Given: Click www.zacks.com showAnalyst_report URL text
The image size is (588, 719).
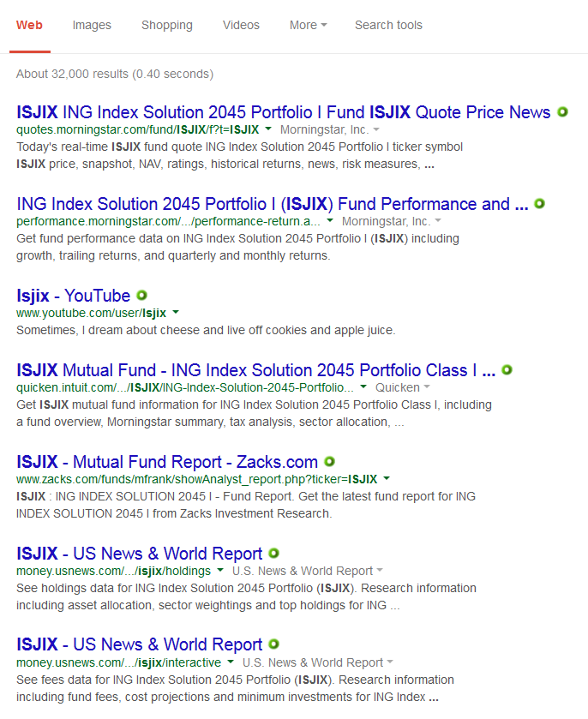Looking at the screenshot, I should pyautogui.click(x=197, y=479).
